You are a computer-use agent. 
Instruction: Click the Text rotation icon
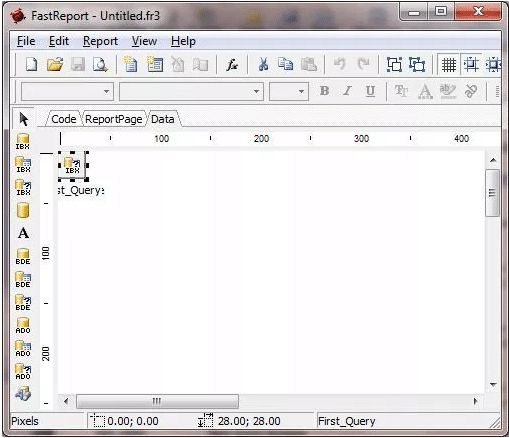pos(471,91)
